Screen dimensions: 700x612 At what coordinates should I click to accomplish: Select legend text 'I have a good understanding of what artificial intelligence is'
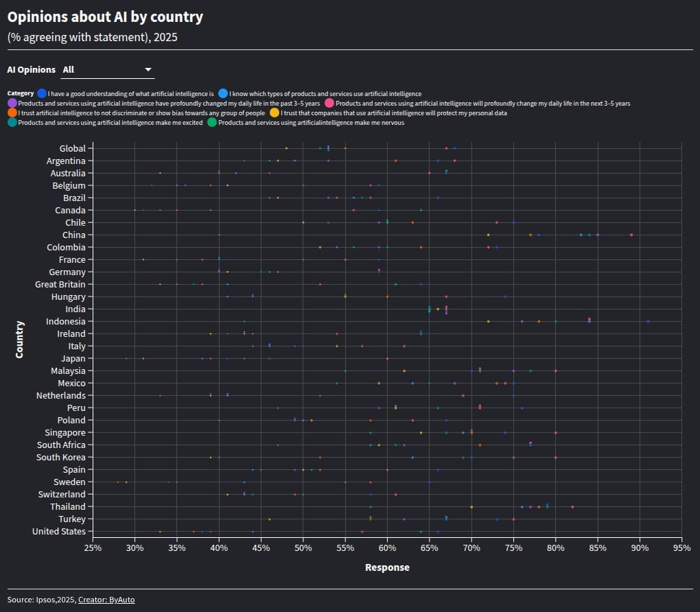pyautogui.click(x=131, y=94)
